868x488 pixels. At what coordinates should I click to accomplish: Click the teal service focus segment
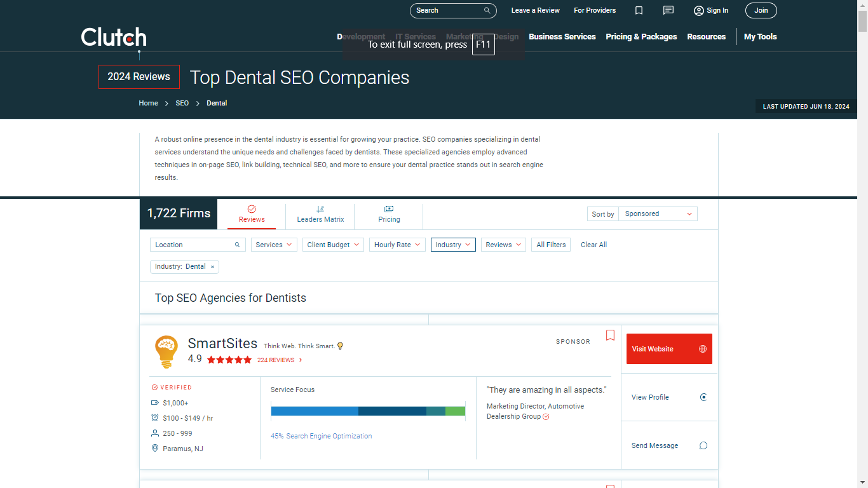pos(436,411)
